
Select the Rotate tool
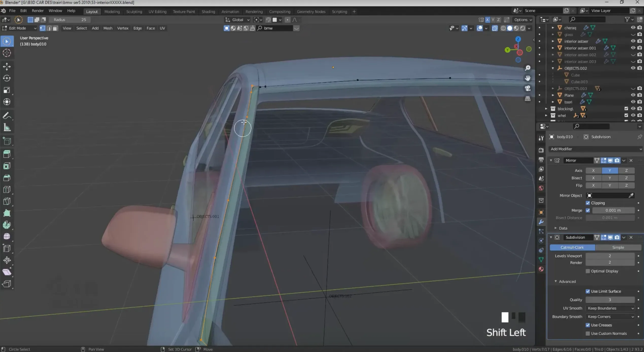tap(7, 78)
